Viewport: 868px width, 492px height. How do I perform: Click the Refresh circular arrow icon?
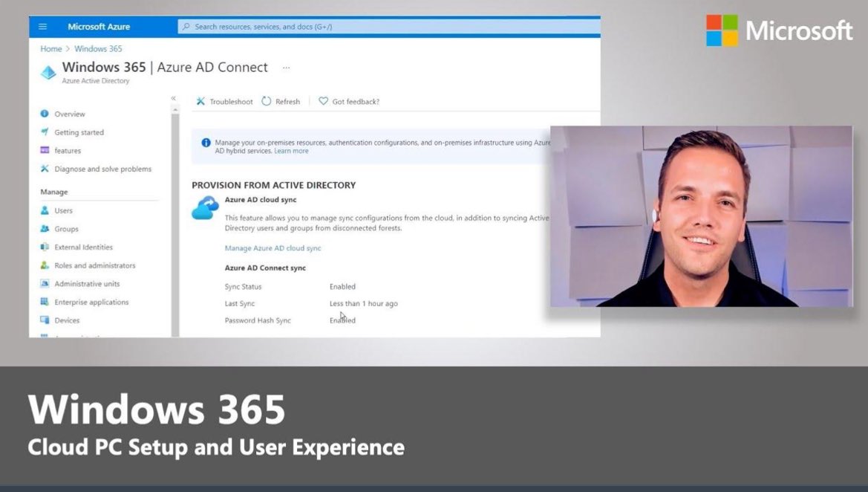tap(267, 101)
